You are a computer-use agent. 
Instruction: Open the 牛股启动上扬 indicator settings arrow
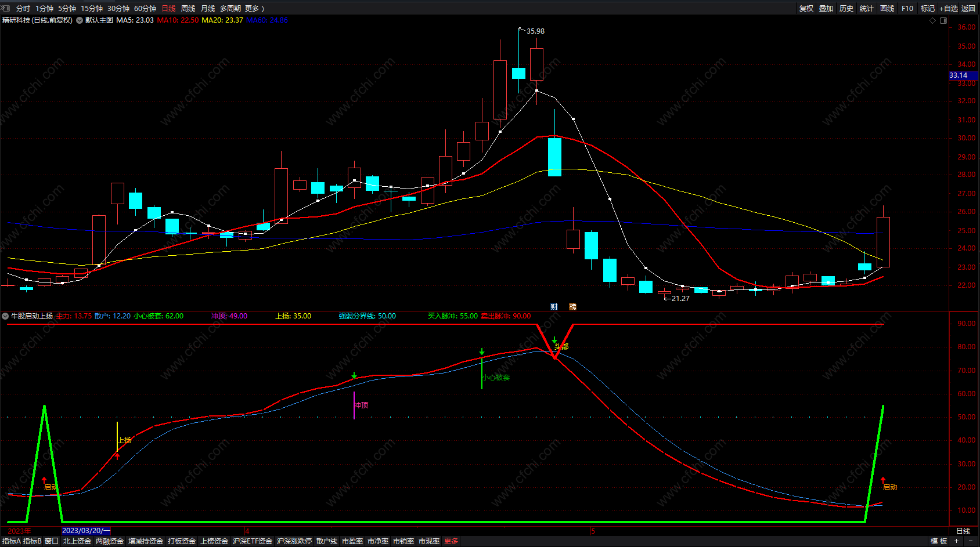point(5,316)
